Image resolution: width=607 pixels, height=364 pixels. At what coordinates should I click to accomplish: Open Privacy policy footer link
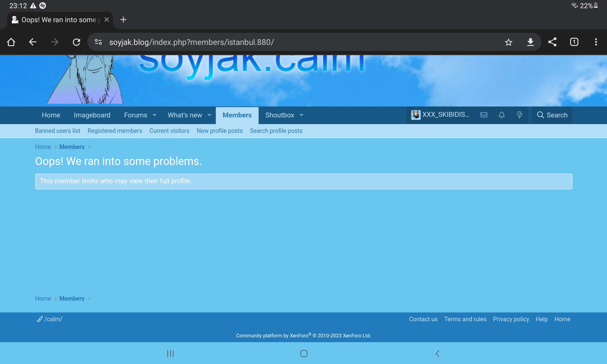(511, 319)
